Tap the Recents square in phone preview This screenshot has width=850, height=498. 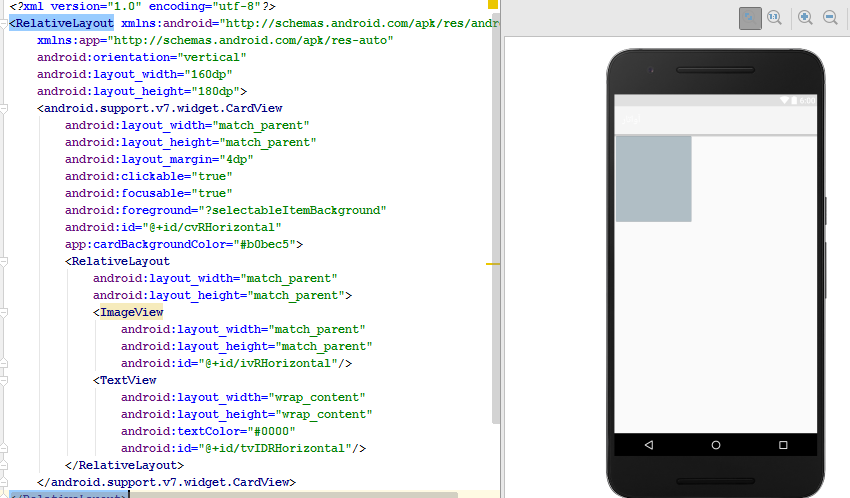point(783,444)
